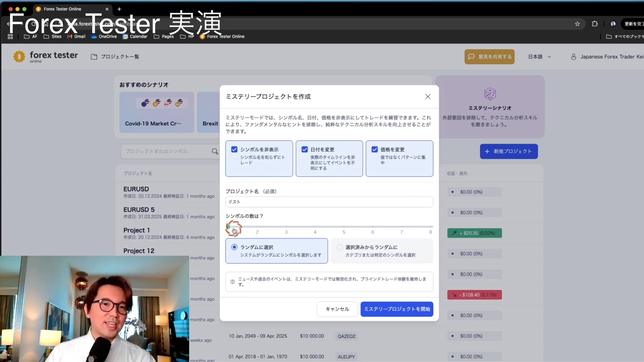Click the mystery scenario dice icon
The width and height of the screenshot is (644, 362).
tap(490, 94)
